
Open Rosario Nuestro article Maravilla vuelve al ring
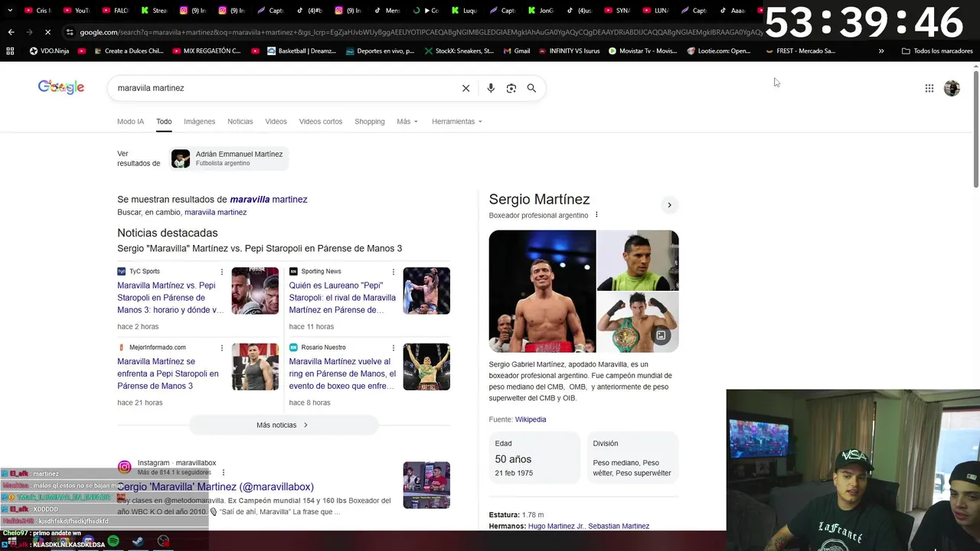(x=342, y=373)
